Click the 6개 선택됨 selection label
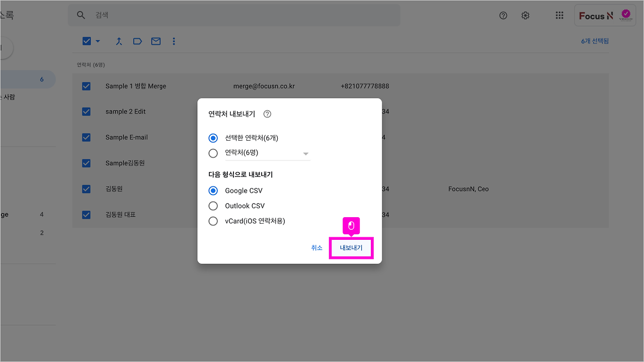 click(x=594, y=41)
